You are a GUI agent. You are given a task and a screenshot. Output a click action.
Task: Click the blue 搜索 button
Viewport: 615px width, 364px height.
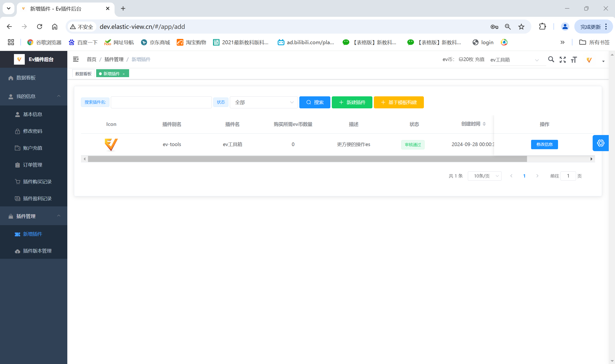click(x=315, y=102)
